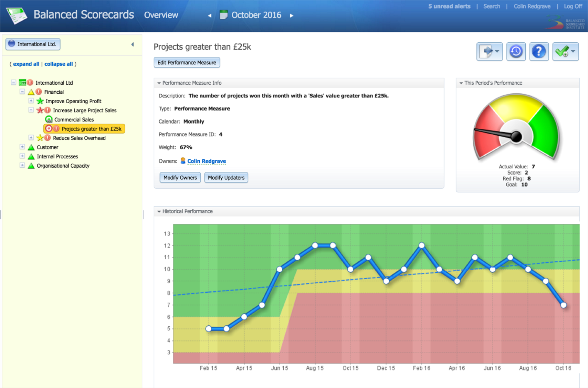Select Internal Processes perspective
This screenshot has height=388, width=588.
(57, 157)
